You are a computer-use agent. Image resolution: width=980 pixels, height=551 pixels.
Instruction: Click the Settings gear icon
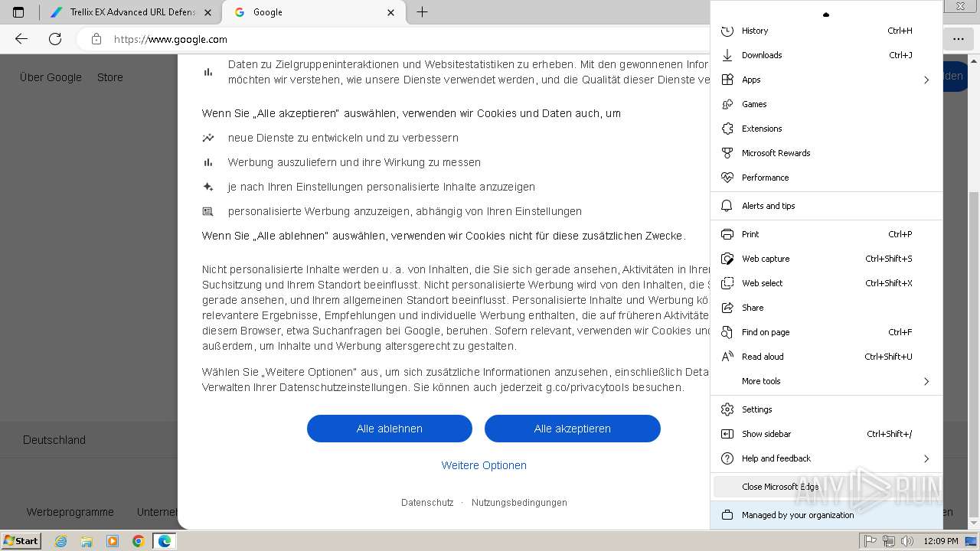click(727, 409)
